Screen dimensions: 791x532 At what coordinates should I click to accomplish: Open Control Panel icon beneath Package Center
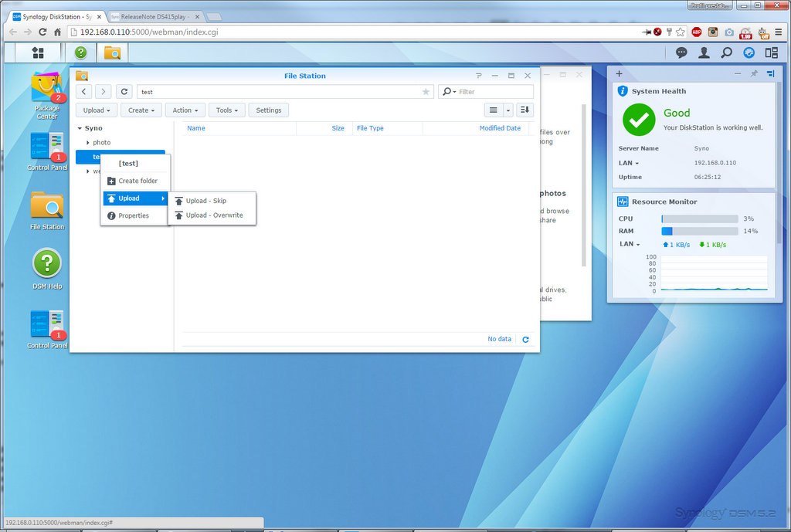click(x=47, y=151)
